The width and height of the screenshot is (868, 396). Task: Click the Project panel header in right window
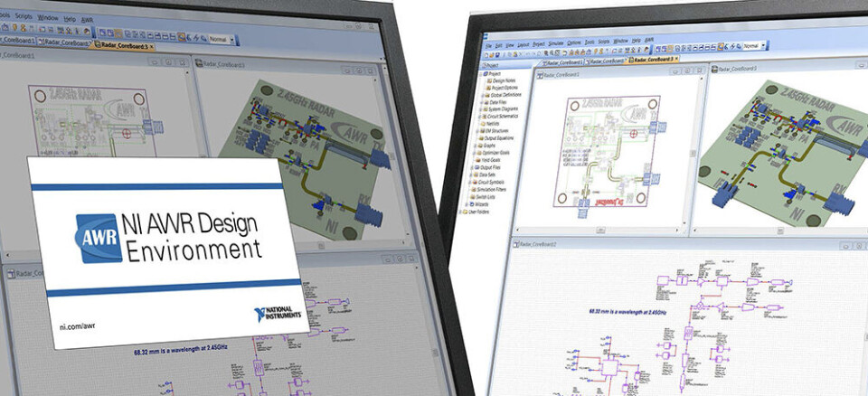click(x=506, y=66)
